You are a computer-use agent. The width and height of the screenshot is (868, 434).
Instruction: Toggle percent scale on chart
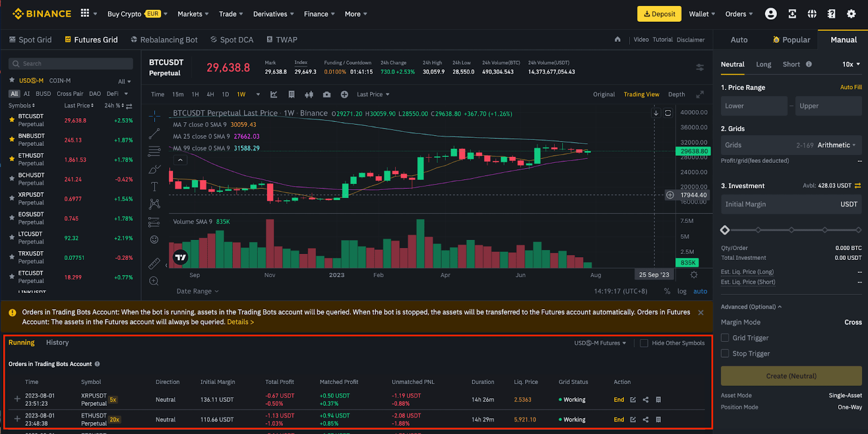667,291
